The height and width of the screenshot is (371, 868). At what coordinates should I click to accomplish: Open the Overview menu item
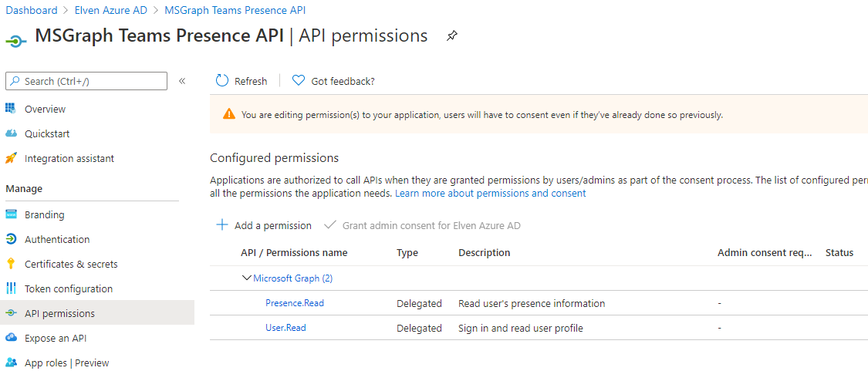45,109
